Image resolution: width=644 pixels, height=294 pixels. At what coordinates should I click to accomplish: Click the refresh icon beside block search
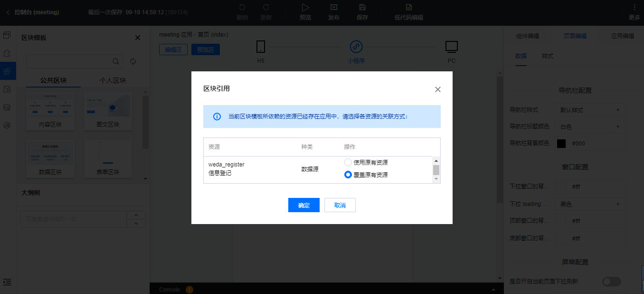pyautogui.click(x=133, y=61)
